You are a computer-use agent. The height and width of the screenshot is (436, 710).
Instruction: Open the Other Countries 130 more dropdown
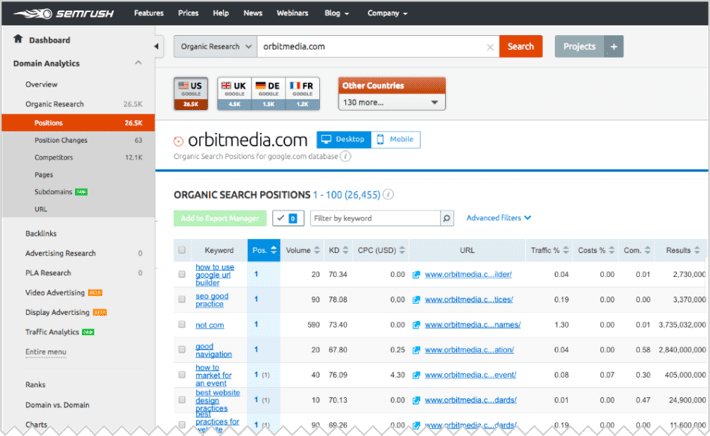(x=392, y=102)
